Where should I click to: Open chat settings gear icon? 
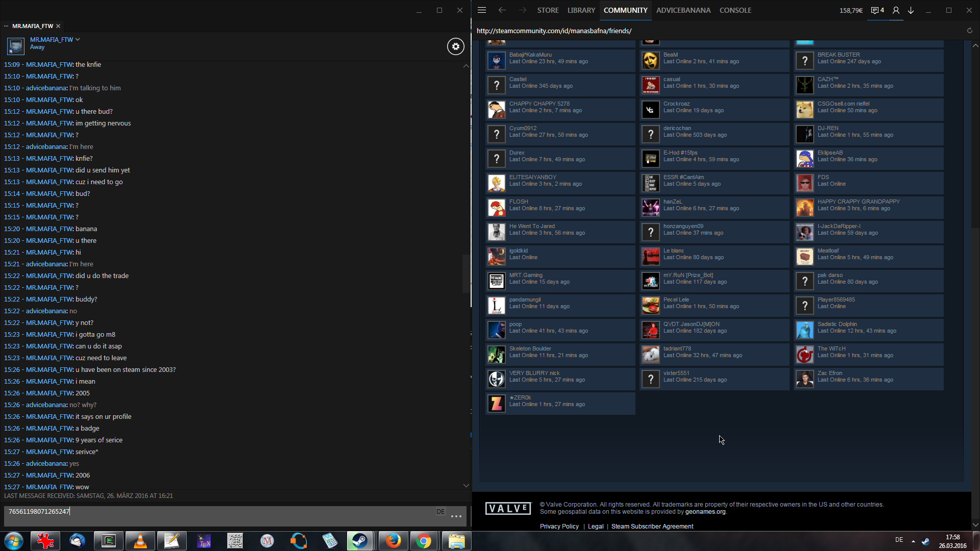click(x=455, y=46)
